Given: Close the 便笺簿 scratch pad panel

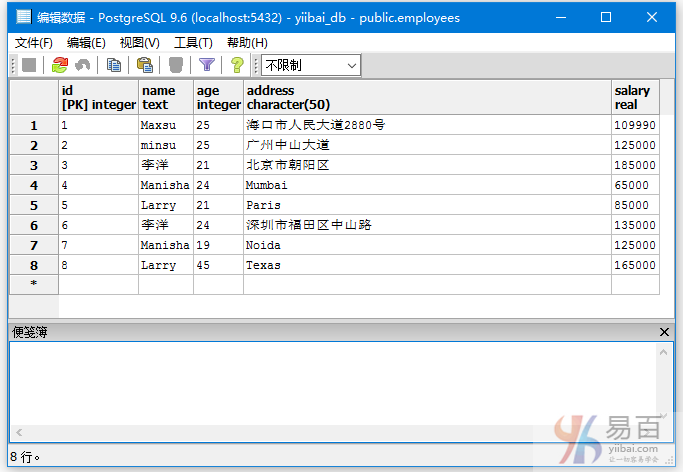Looking at the screenshot, I should pyautogui.click(x=665, y=332).
